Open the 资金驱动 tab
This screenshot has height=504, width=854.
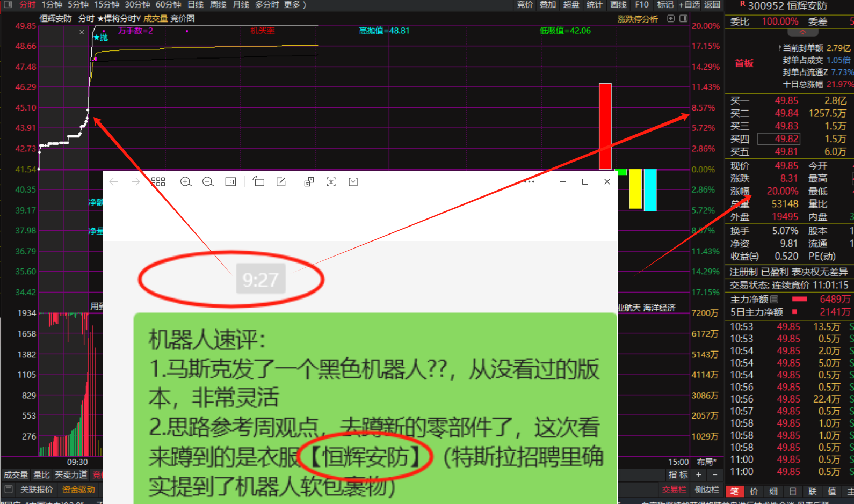pyautogui.click(x=78, y=490)
